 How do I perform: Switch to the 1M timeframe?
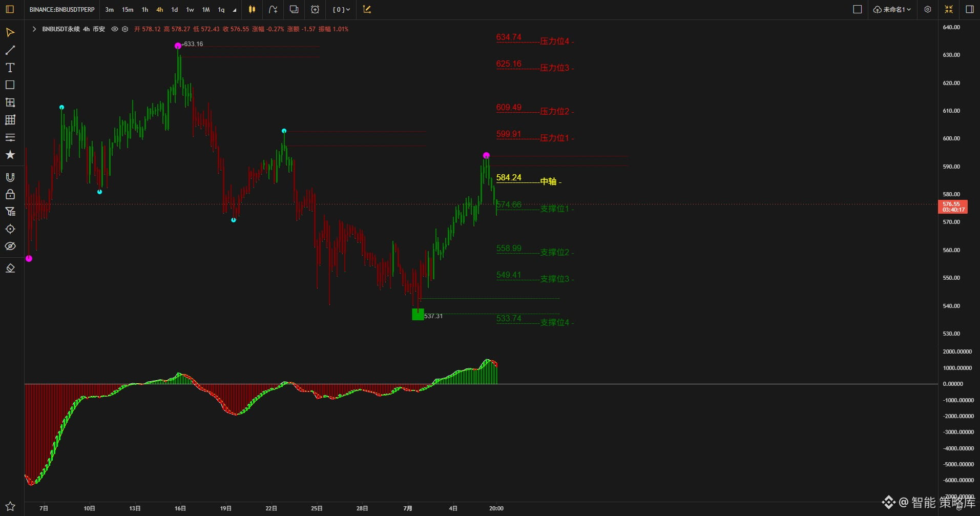pos(206,9)
